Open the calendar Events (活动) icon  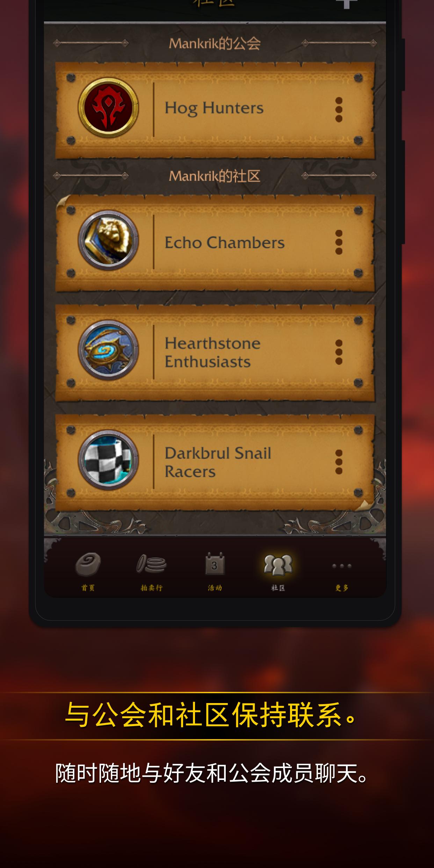215,564
